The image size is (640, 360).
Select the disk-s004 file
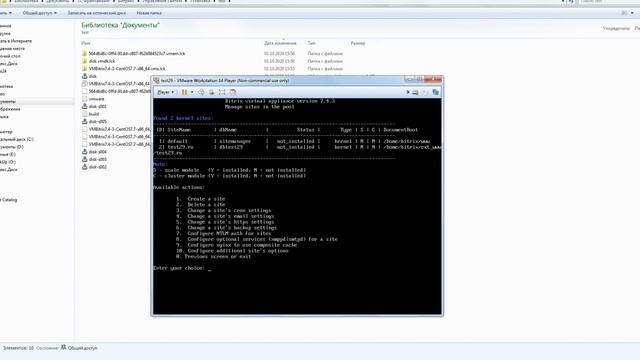coord(94,152)
